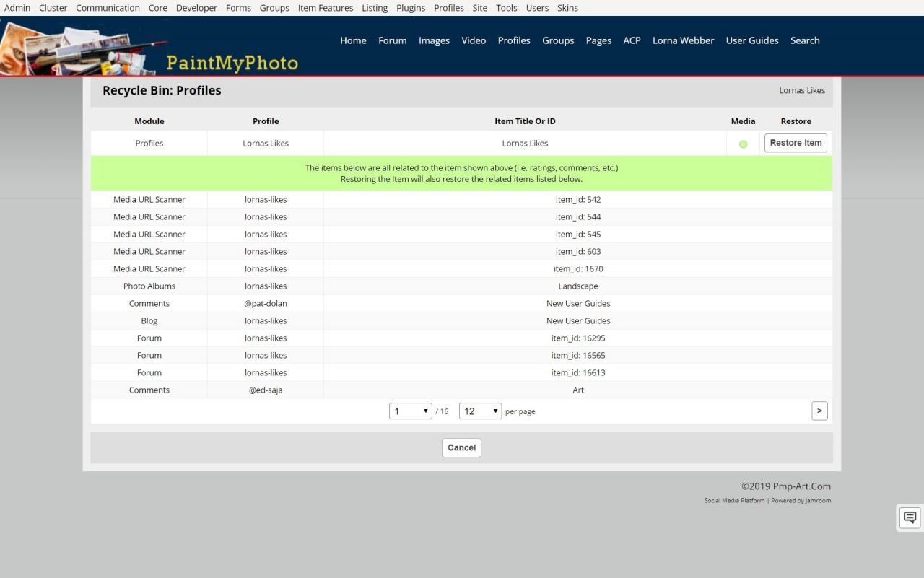Select the item_id: 545 row

pos(461,235)
